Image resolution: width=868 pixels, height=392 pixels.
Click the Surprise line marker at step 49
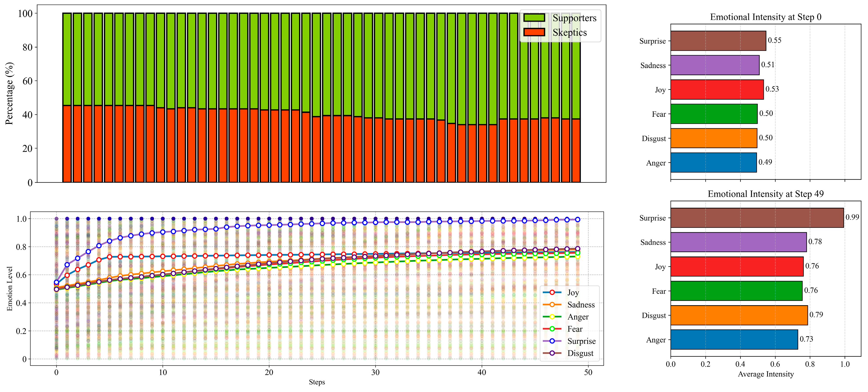(578, 220)
